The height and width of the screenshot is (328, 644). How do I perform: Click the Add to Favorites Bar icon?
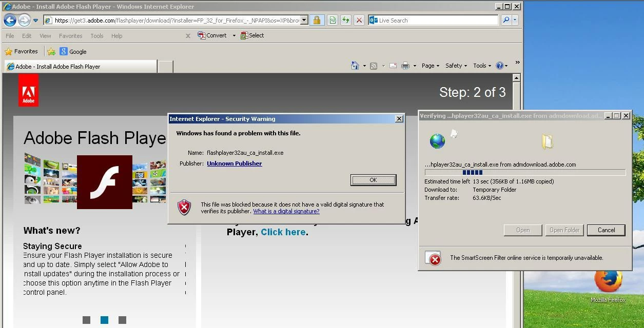pos(51,51)
